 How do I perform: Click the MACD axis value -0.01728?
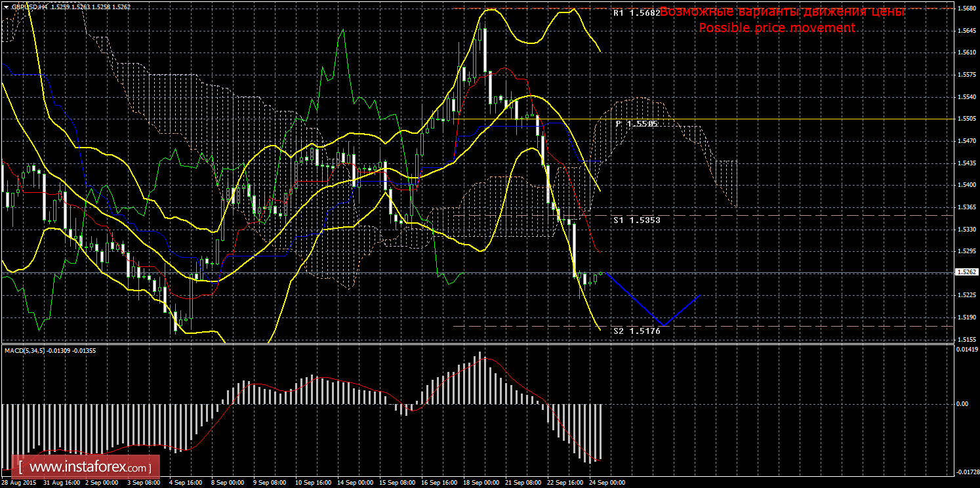point(966,472)
